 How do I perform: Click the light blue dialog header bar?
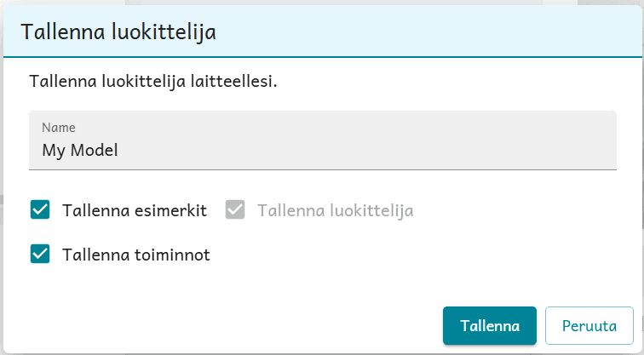click(x=426, y=32)
